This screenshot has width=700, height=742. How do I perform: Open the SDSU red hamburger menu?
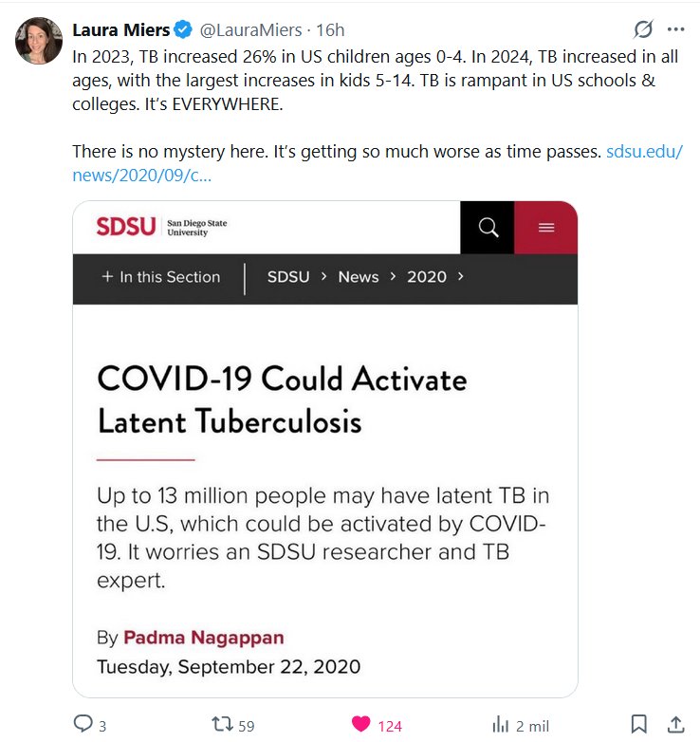click(545, 228)
